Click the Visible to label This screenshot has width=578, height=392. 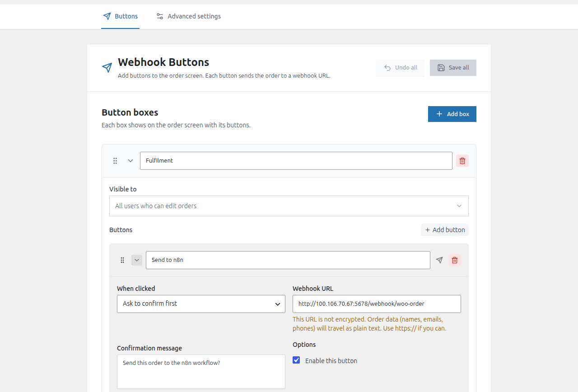123,189
